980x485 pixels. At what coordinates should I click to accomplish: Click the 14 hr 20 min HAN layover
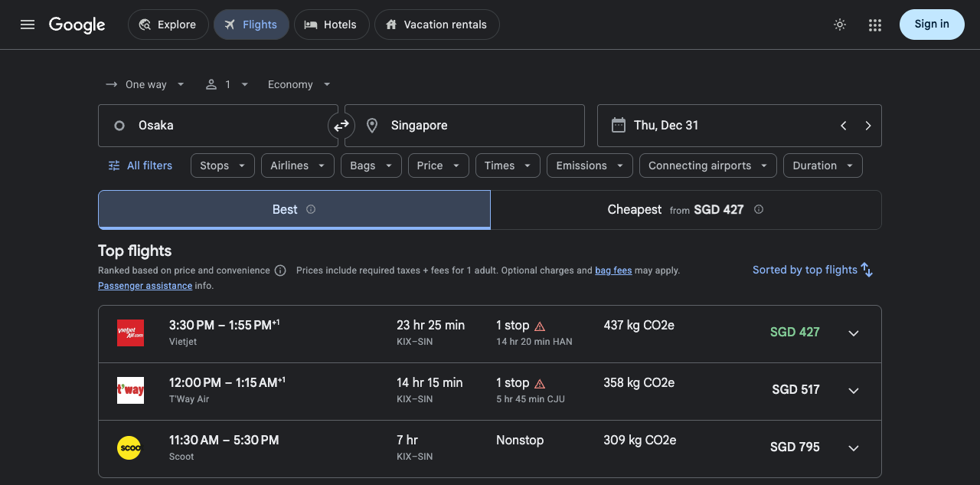[x=534, y=342]
